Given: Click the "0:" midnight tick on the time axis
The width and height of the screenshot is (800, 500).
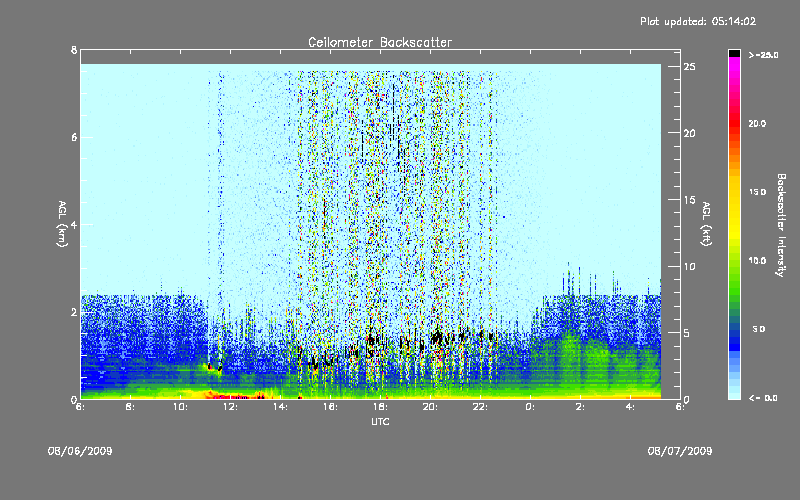Looking at the screenshot, I should click(x=530, y=407).
